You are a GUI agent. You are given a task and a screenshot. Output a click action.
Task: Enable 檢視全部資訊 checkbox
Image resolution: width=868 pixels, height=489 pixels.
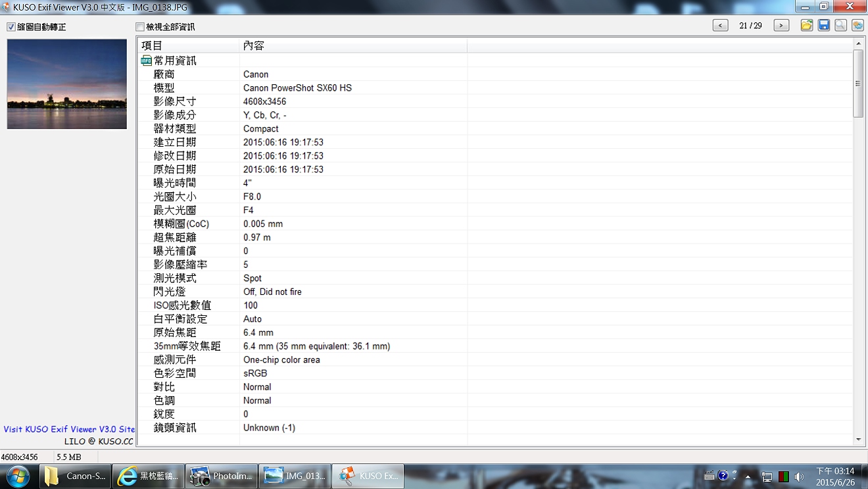coord(139,27)
